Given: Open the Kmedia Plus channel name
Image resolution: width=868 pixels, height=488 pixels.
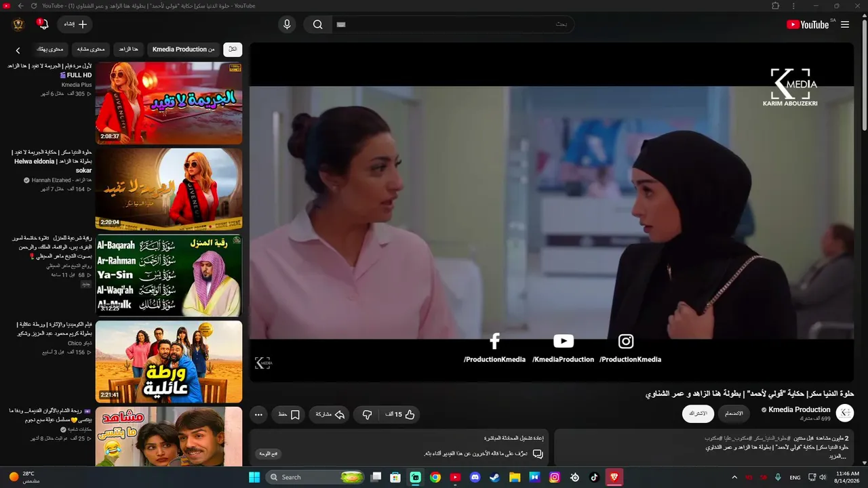Looking at the screenshot, I should [x=77, y=85].
